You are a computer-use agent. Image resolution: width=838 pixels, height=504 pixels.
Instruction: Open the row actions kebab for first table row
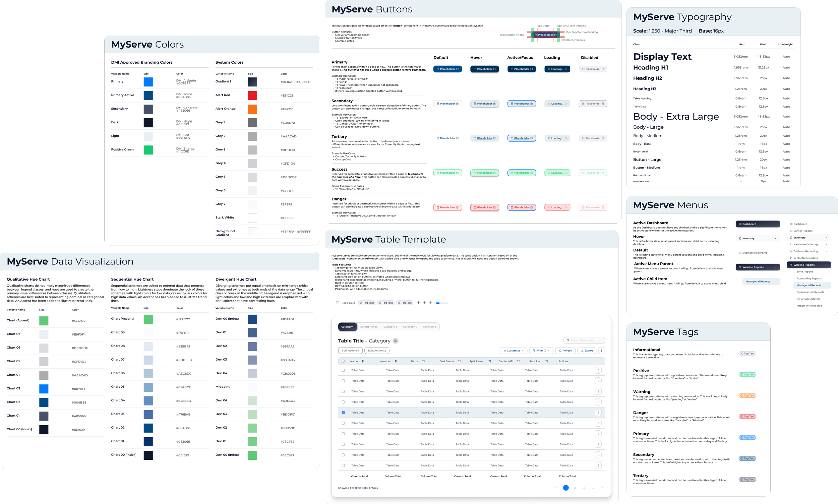tap(599, 370)
